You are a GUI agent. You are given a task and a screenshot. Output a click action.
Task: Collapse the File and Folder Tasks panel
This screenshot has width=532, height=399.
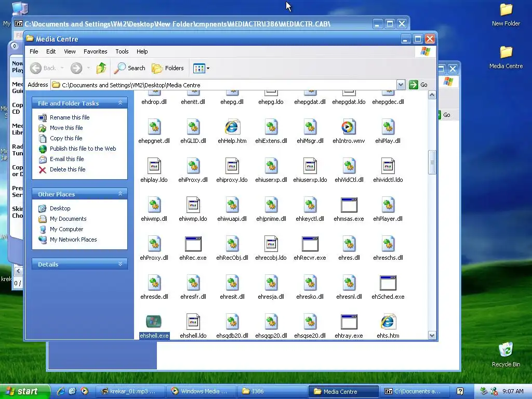[120, 103]
